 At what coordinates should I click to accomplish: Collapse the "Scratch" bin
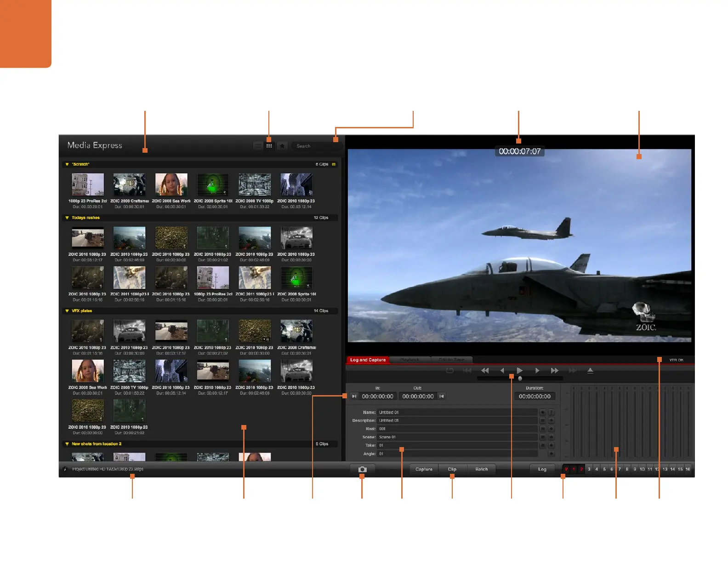[67, 164]
